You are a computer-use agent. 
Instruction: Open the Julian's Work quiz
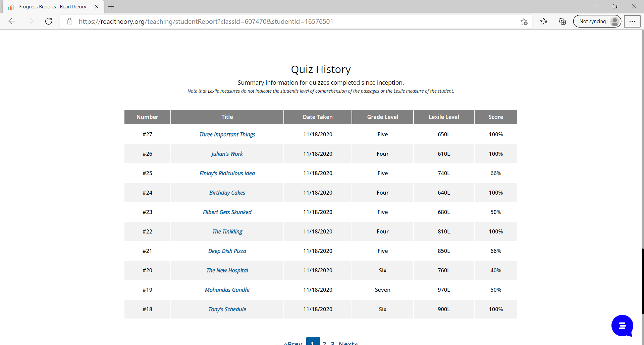point(227,154)
